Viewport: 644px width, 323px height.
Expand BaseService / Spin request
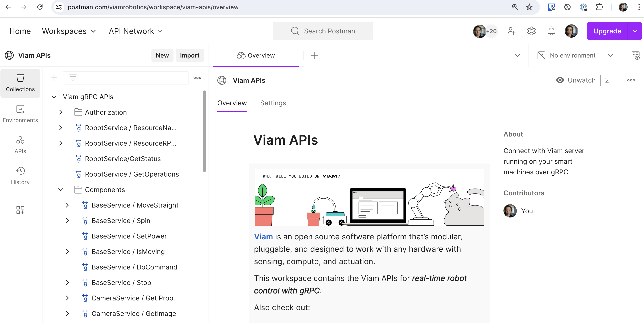tap(67, 221)
